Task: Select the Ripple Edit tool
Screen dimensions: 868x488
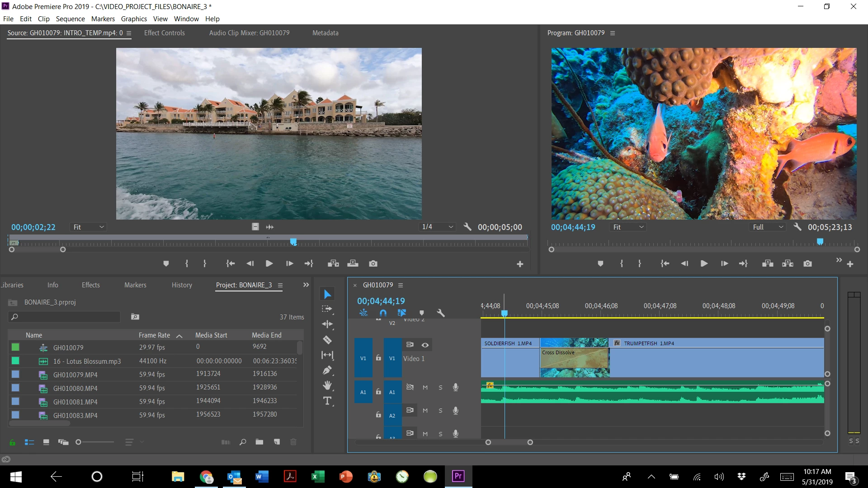Action: click(327, 324)
